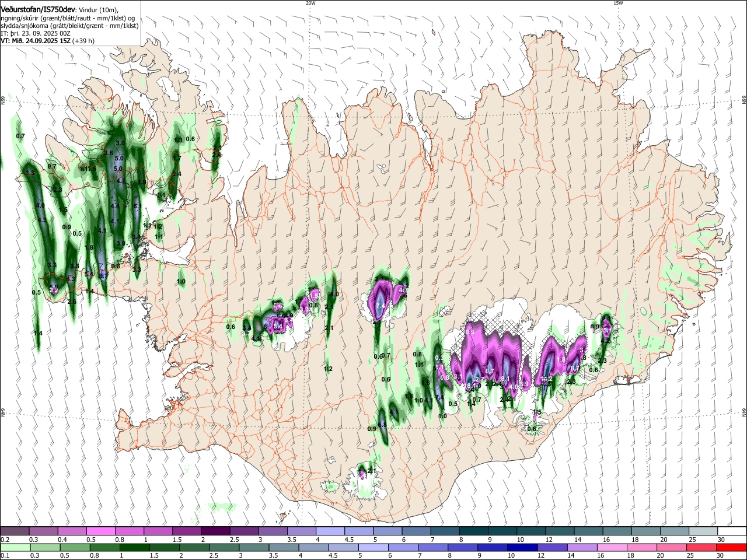
Task: Pick the lower legend swatch starting at 3
Action: (254, 547)
